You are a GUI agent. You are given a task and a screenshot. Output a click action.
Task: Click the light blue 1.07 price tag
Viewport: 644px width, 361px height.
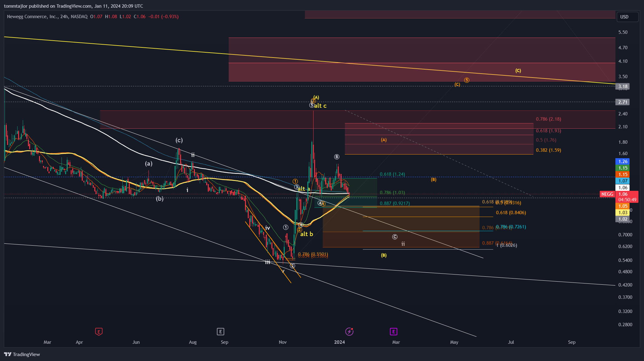point(623,181)
